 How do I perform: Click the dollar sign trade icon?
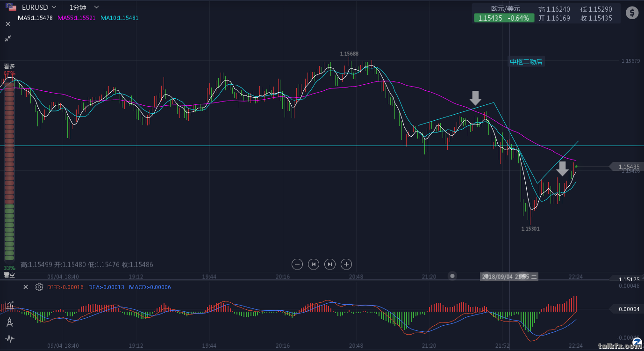(x=632, y=13)
